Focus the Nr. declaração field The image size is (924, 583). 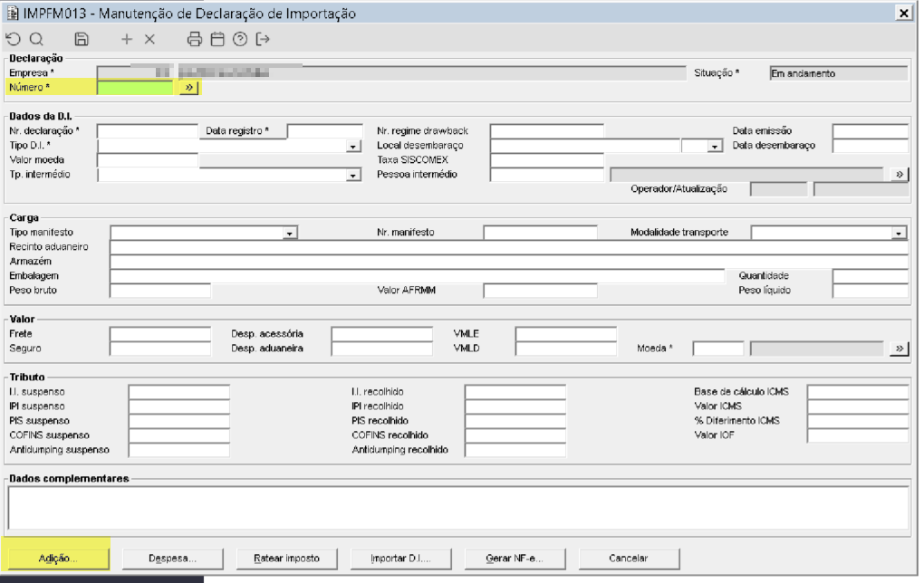point(148,130)
